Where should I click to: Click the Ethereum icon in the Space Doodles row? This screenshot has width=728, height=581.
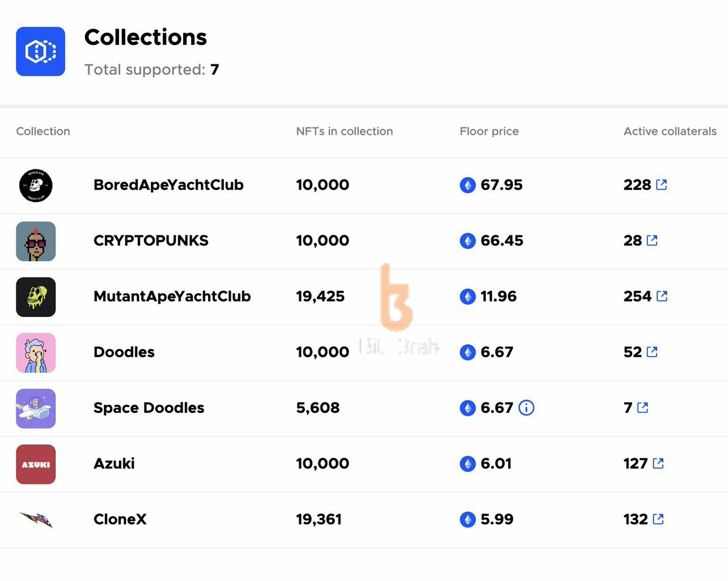pyautogui.click(x=468, y=408)
